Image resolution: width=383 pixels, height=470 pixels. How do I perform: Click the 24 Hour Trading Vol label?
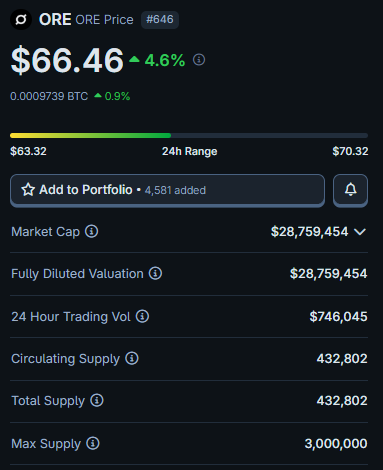71,317
